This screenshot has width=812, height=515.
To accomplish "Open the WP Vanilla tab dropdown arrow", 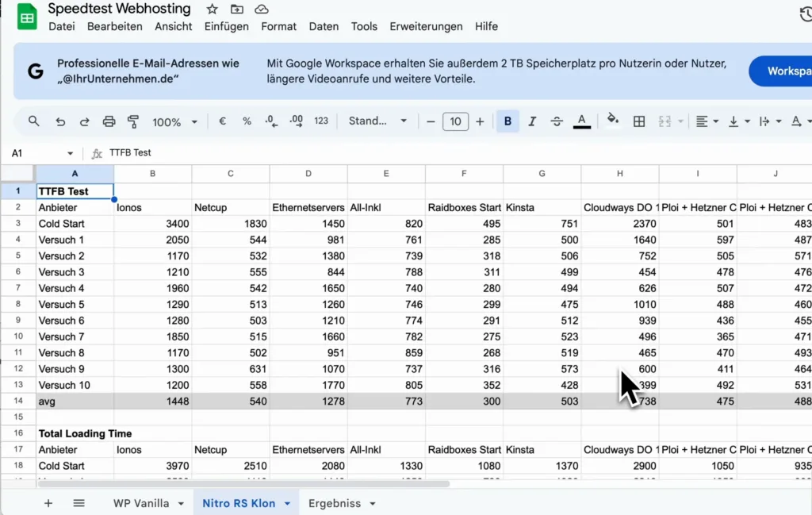I will coord(181,504).
